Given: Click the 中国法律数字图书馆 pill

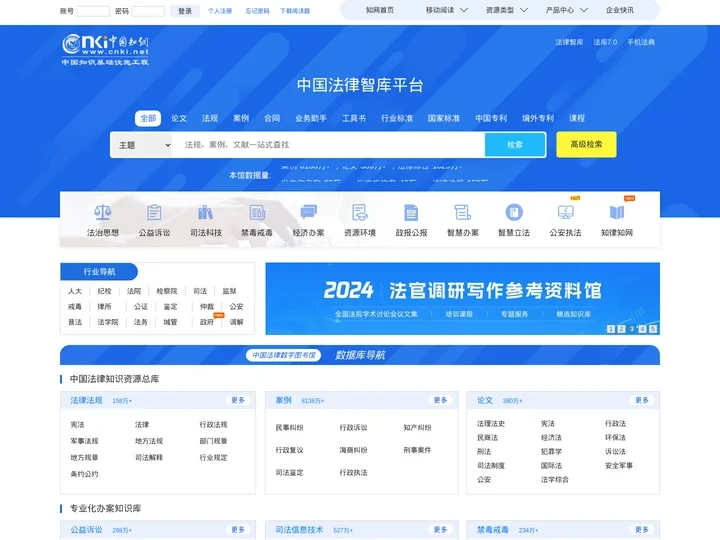Looking at the screenshot, I should [283, 355].
